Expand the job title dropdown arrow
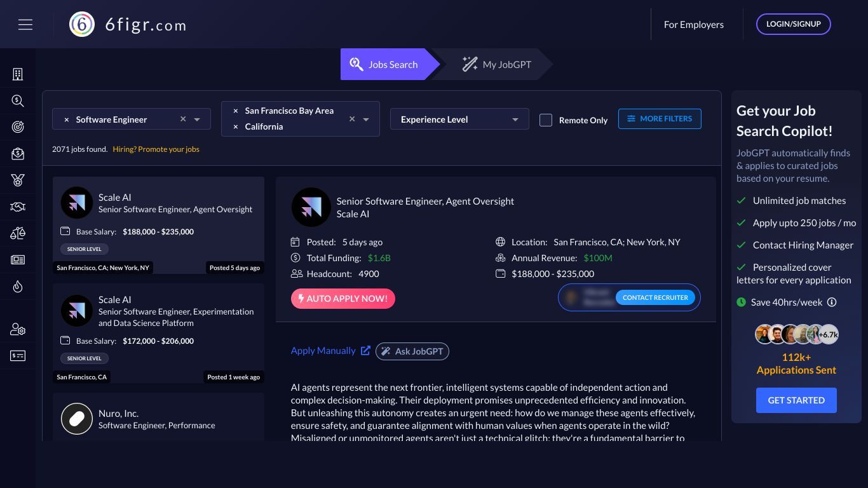868x488 pixels. point(197,119)
